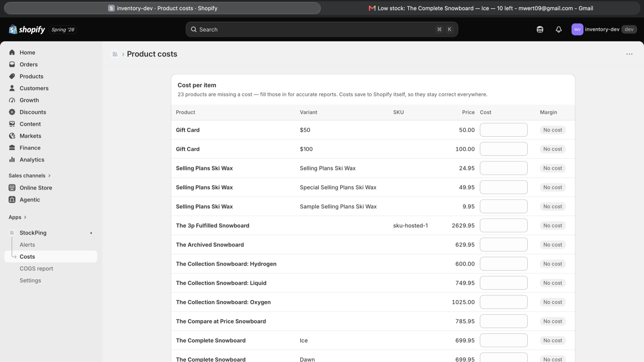Click the 'Cost per item' heading
The width and height of the screenshot is (644, 362).
pos(197,85)
